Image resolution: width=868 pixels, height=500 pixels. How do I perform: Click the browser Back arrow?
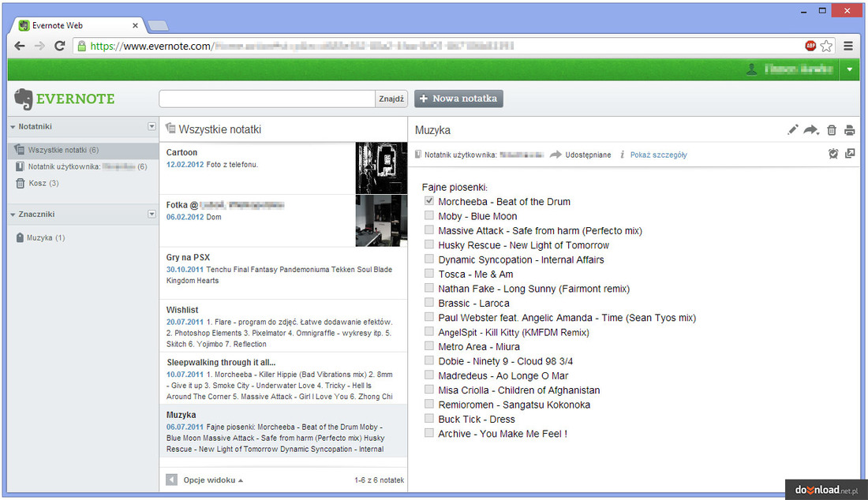(x=20, y=46)
